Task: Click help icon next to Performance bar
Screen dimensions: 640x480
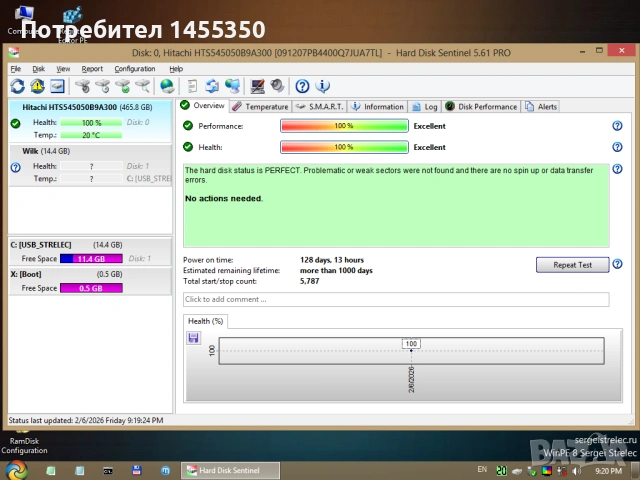Action: click(617, 126)
